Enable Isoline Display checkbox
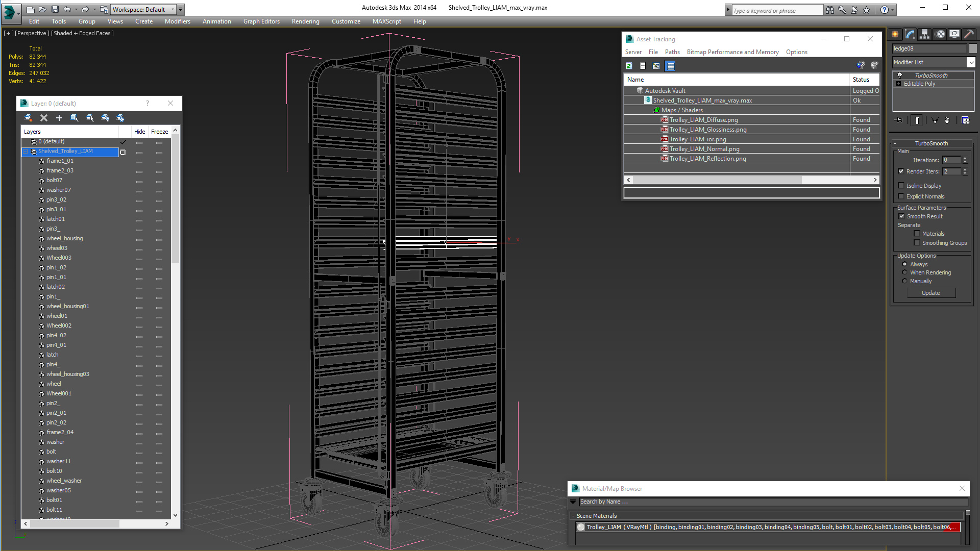Screen dimensions: 980x551 [901, 186]
